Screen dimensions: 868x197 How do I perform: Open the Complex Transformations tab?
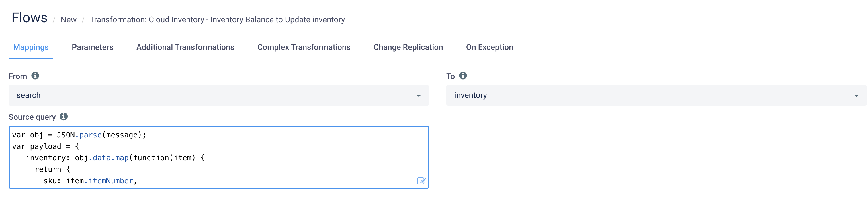point(304,47)
